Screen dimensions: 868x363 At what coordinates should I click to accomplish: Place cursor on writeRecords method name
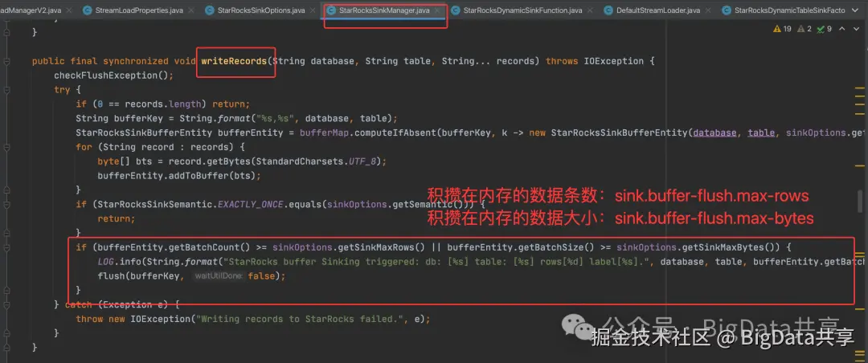[234, 61]
